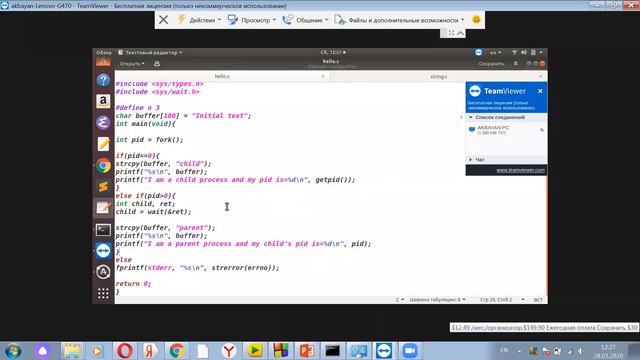Open Файлы и дополнительные возможности menu
This screenshot has width=640, height=360.
tap(399, 20)
